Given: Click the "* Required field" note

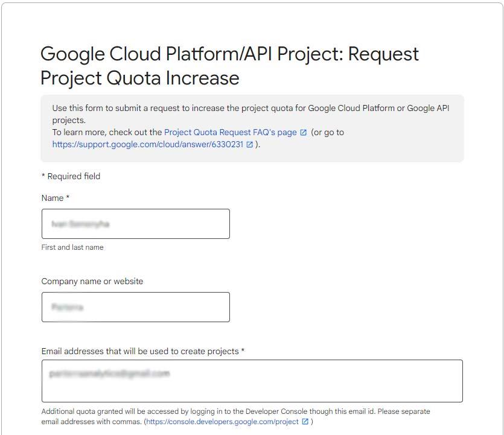Looking at the screenshot, I should (71, 176).
